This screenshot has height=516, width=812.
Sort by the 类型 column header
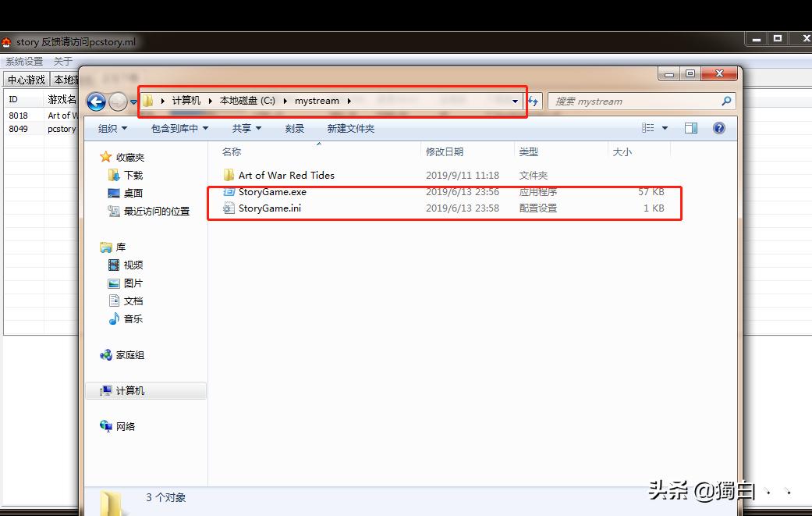pos(529,151)
